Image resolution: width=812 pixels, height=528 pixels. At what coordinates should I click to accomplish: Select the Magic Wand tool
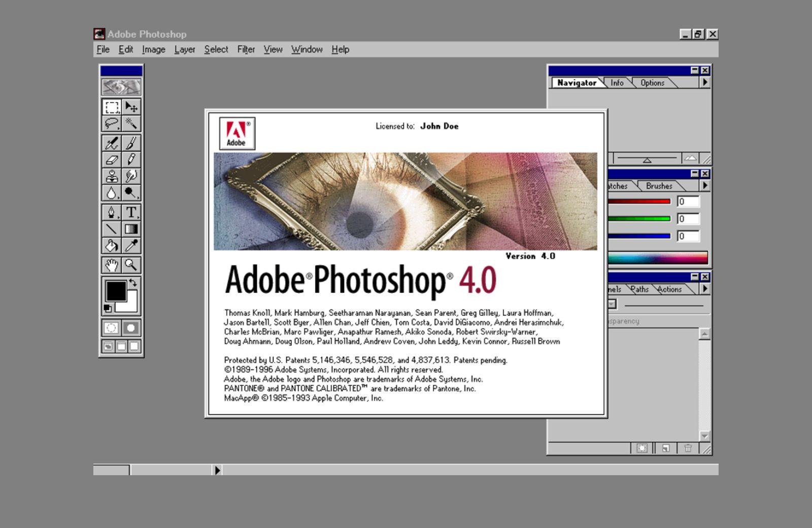click(x=131, y=123)
